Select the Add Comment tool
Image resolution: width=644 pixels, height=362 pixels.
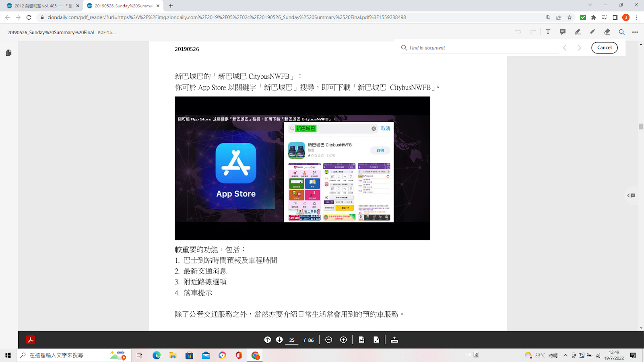(563, 32)
